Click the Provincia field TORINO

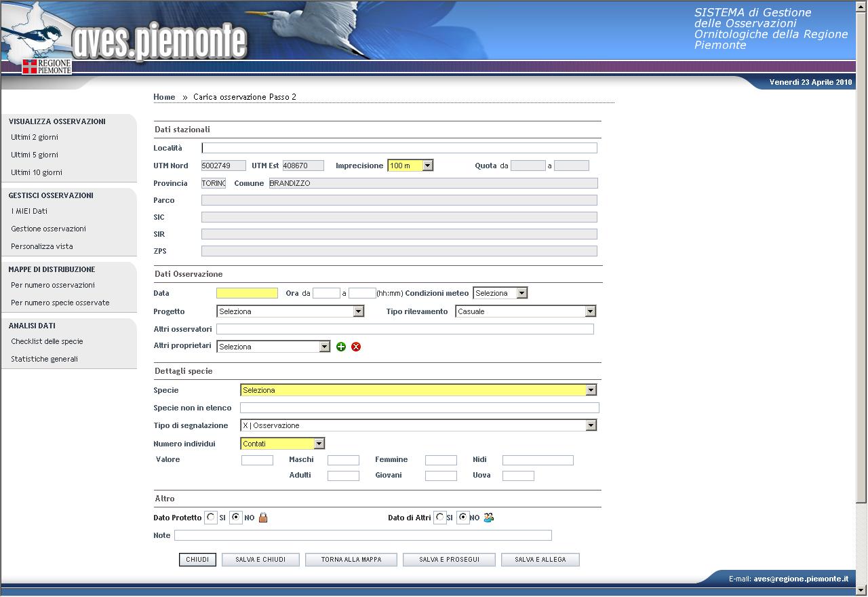[214, 183]
